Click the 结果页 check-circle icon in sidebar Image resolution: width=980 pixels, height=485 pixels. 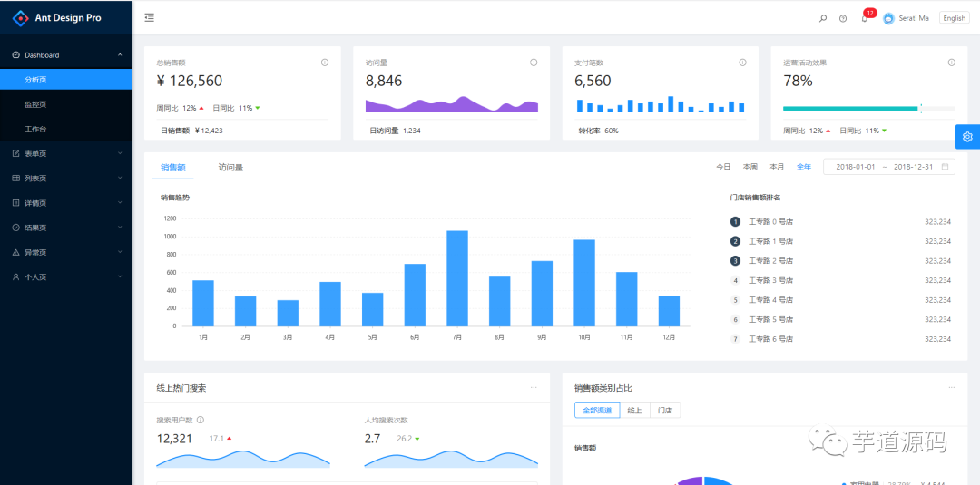[x=16, y=228]
